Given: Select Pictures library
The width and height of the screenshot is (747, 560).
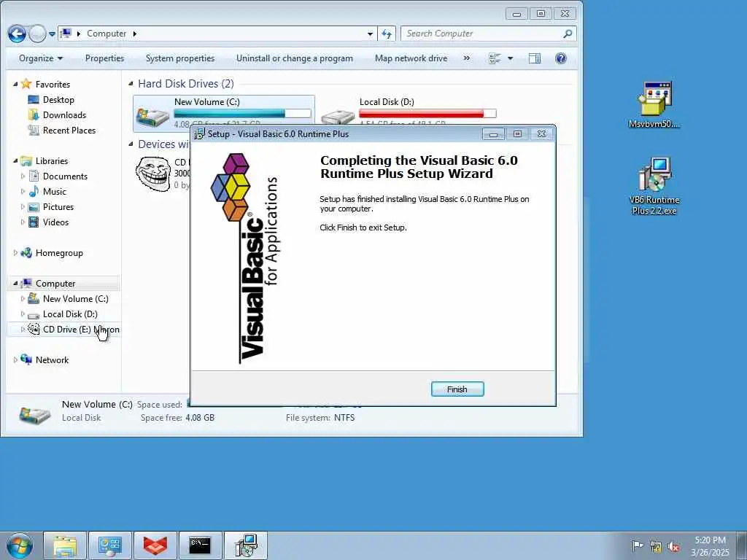Looking at the screenshot, I should [x=58, y=206].
